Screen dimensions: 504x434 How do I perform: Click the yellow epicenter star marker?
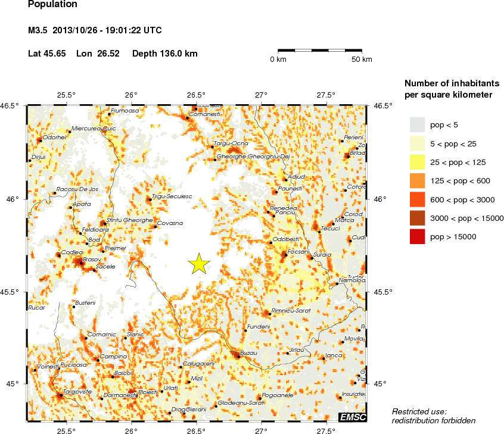pyautogui.click(x=200, y=264)
